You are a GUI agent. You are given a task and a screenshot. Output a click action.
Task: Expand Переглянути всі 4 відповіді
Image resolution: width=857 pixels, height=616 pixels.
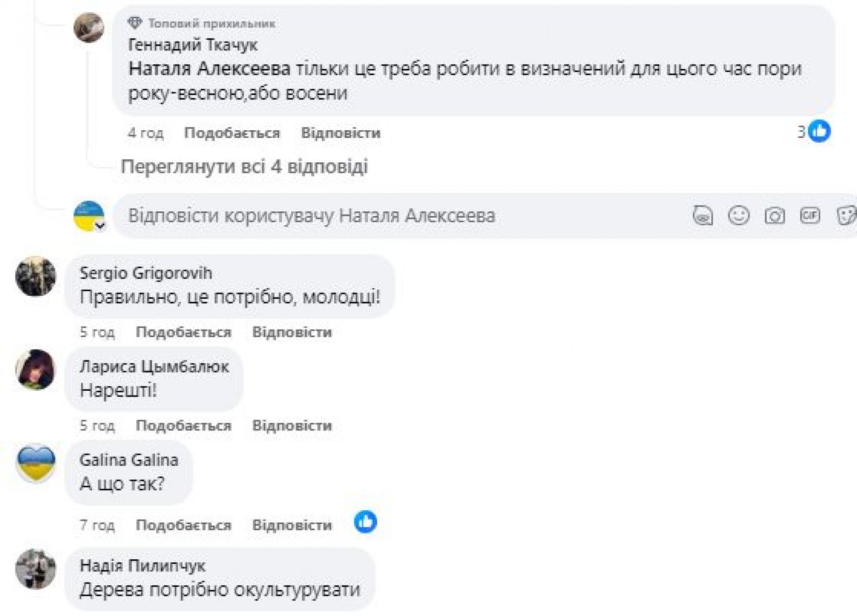244,167
